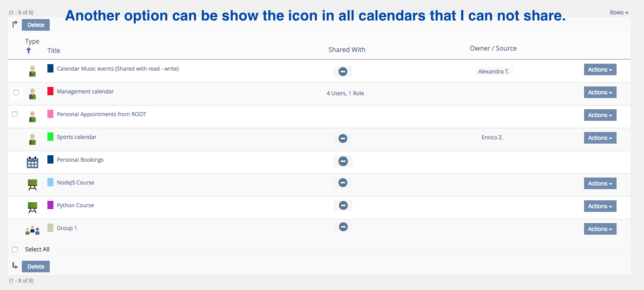
Task: Click the Shared With column header
Action: 347,50
